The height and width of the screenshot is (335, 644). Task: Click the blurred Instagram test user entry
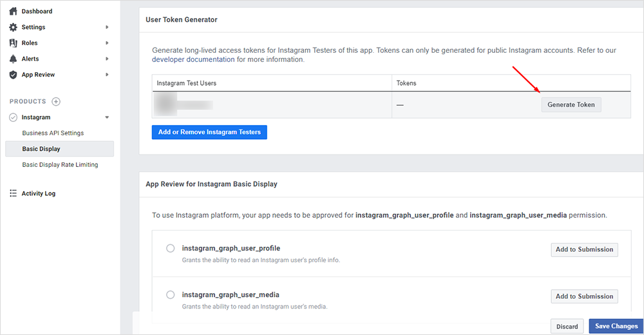click(x=183, y=105)
